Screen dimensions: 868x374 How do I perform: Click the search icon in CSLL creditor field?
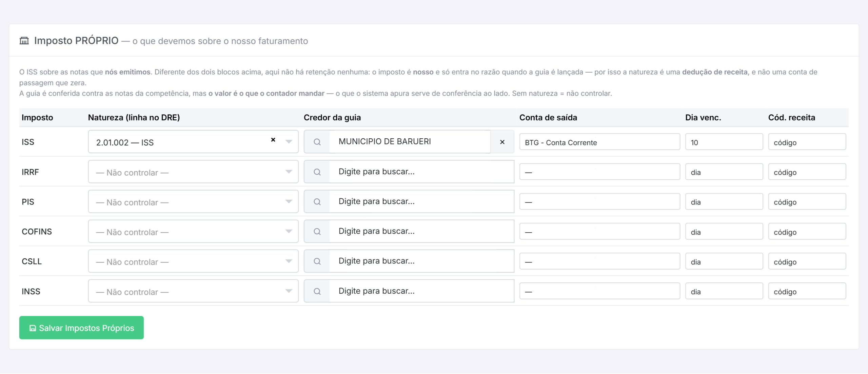(317, 261)
